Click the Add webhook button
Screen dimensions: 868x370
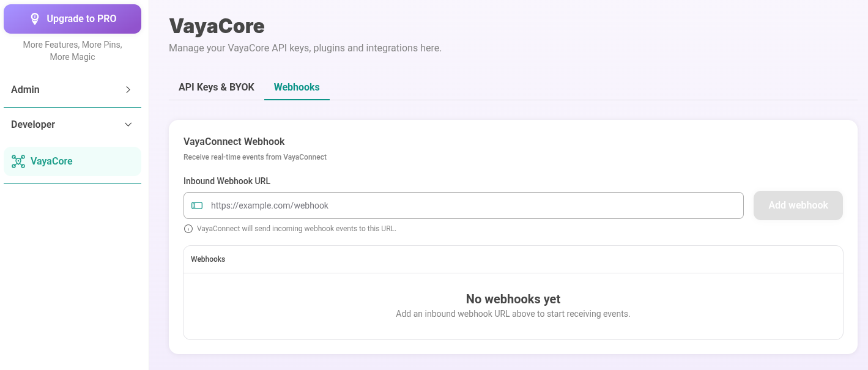(798, 205)
